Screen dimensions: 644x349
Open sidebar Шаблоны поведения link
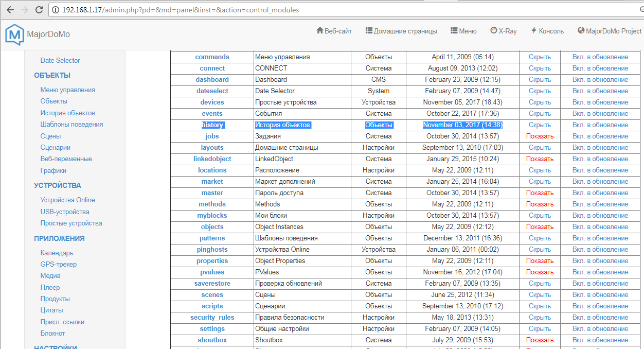[71, 124]
